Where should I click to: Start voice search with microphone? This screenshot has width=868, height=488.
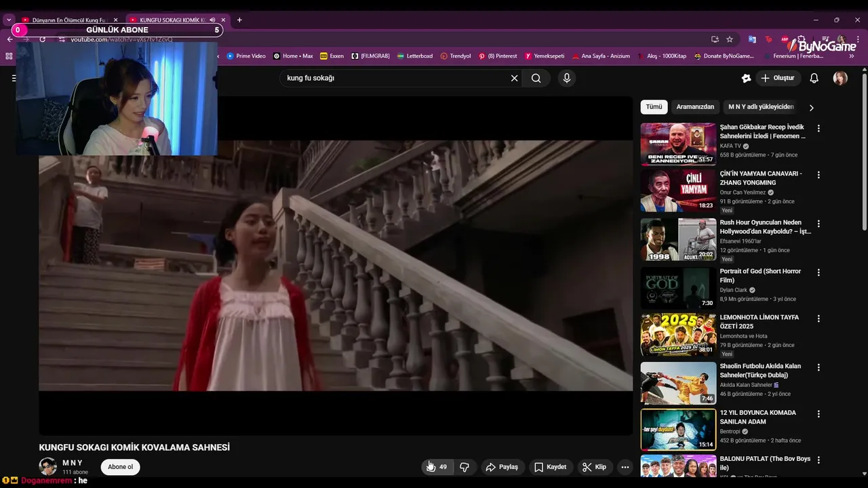click(x=567, y=78)
